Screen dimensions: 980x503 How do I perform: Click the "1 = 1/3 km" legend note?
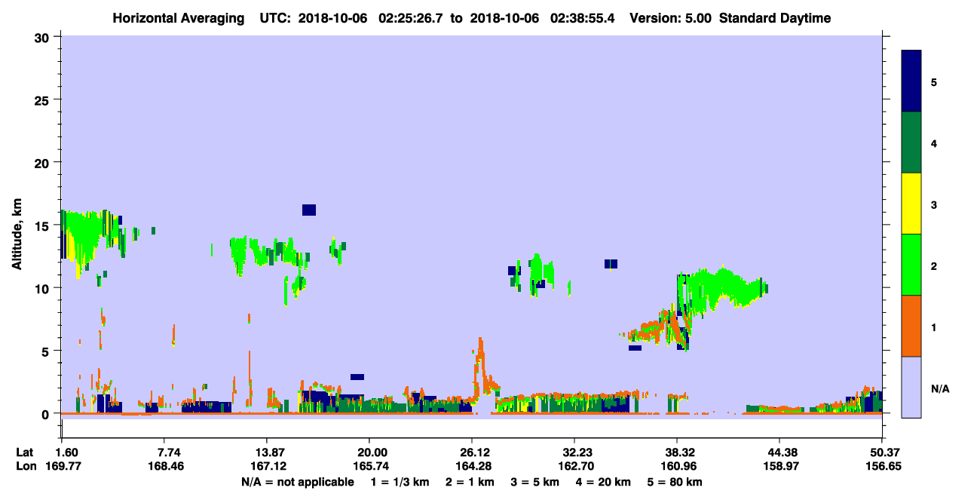(x=400, y=481)
